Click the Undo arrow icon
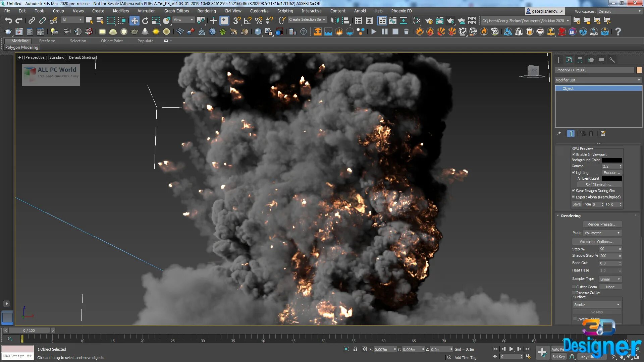The height and width of the screenshot is (362, 644). 8,21
